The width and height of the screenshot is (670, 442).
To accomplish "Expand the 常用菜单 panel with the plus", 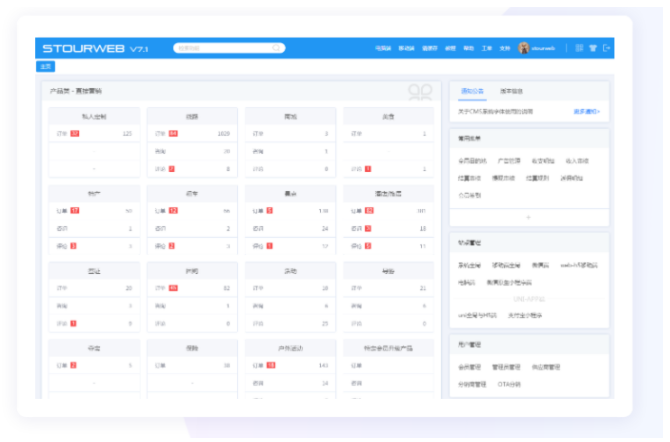I will point(529,217).
